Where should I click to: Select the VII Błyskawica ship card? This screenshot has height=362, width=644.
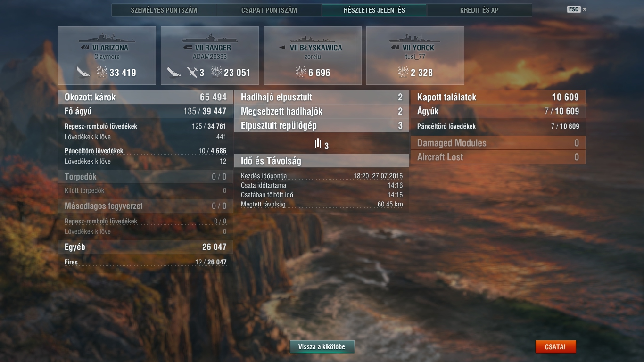pos(313,56)
